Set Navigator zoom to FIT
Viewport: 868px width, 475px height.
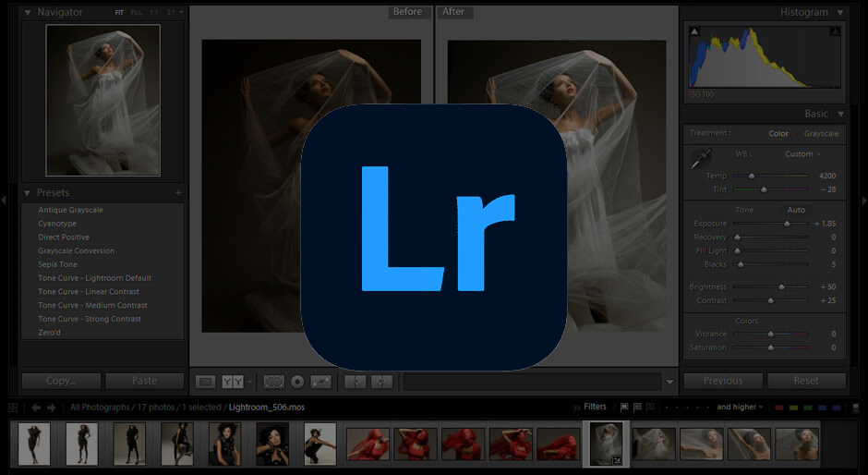coord(119,12)
